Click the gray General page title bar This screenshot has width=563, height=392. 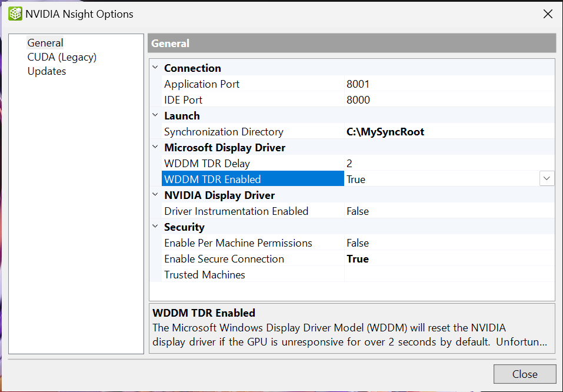click(352, 43)
